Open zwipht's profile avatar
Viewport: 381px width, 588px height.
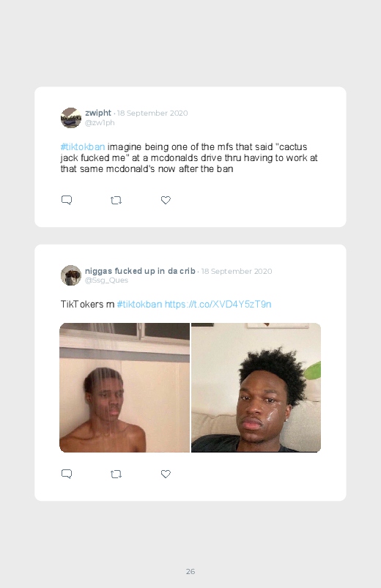coord(71,118)
